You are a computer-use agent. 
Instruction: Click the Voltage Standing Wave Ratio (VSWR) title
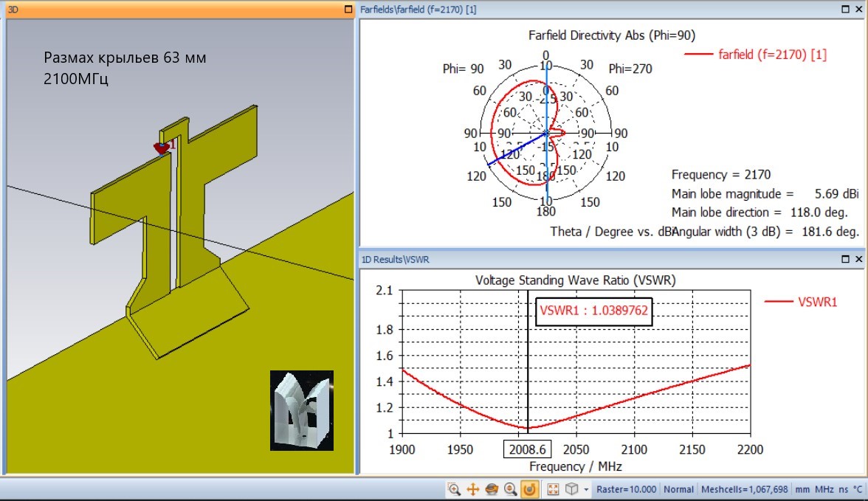click(576, 280)
